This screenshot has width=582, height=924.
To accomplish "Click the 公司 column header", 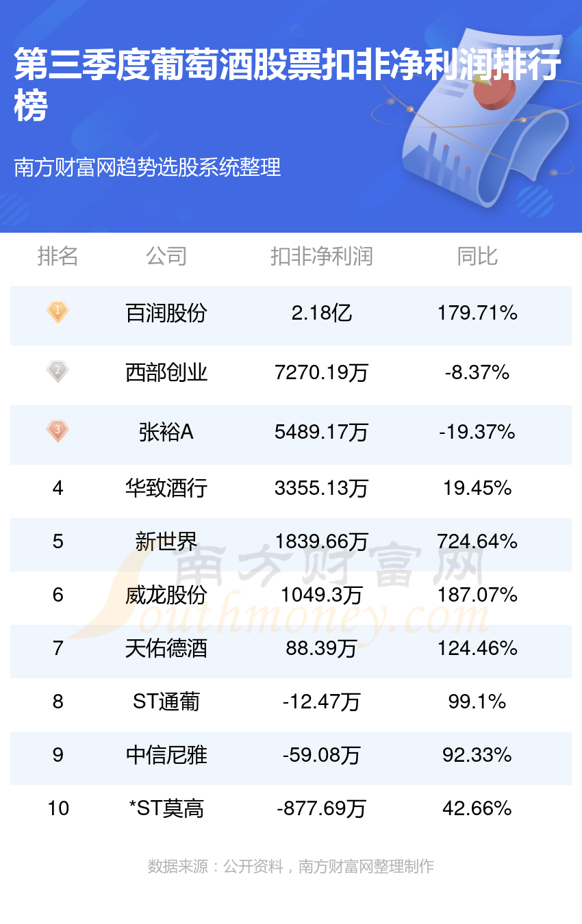I will point(166,256).
